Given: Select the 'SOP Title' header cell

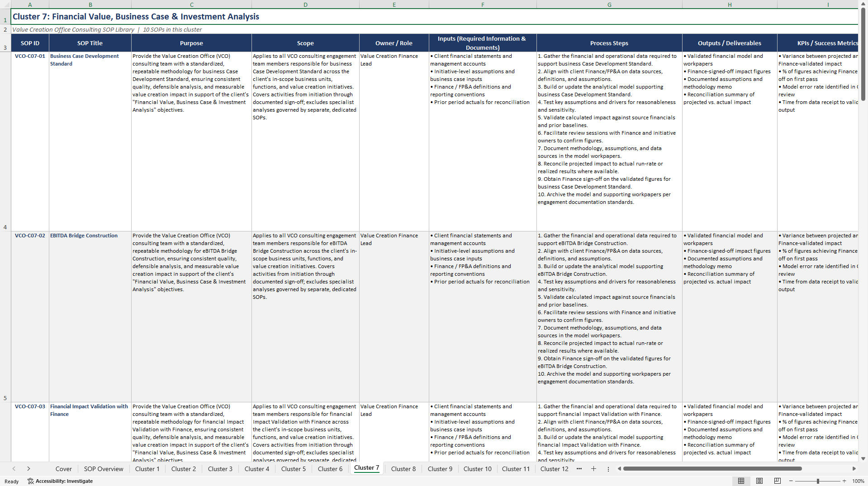Looking at the screenshot, I should tap(90, 43).
